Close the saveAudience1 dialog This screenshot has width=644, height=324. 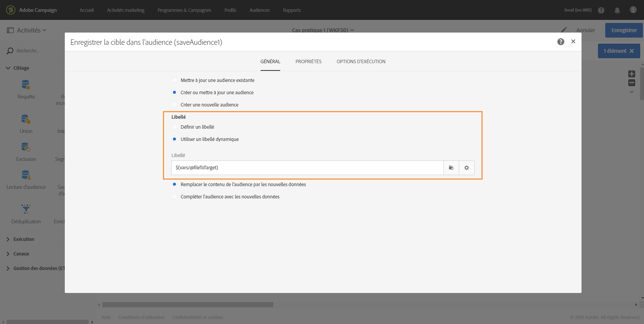pyautogui.click(x=573, y=41)
